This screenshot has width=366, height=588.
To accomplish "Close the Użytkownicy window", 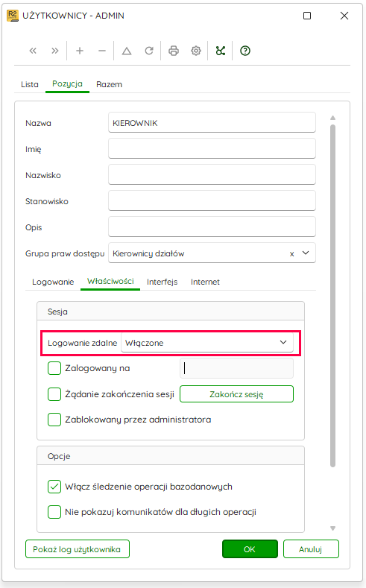I will (344, 16).
